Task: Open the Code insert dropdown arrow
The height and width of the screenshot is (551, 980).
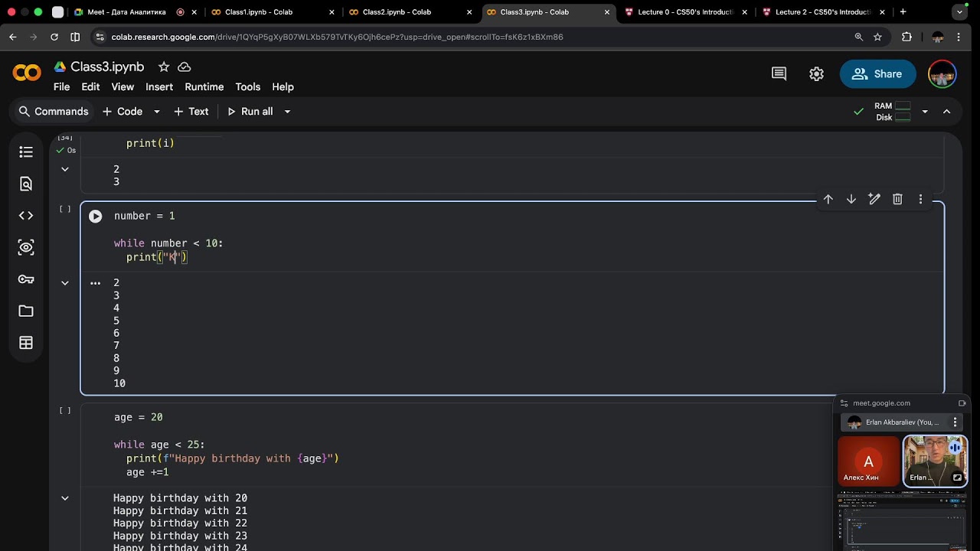Action: tap(156, 112)
